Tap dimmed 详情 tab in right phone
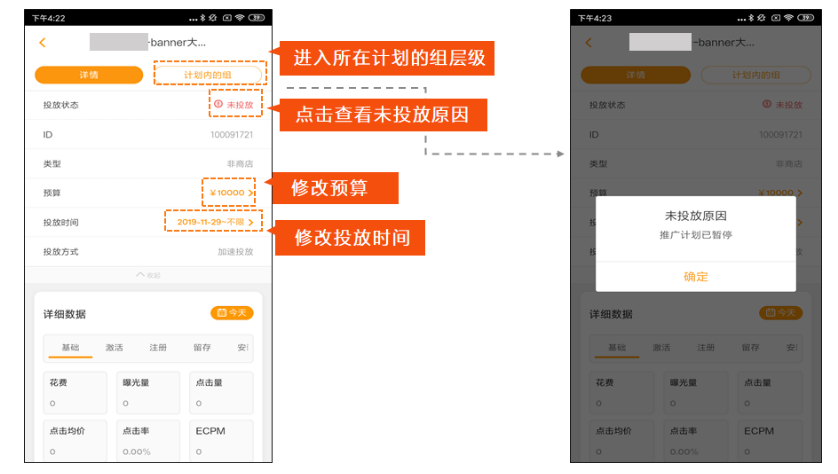 (635, 75)
